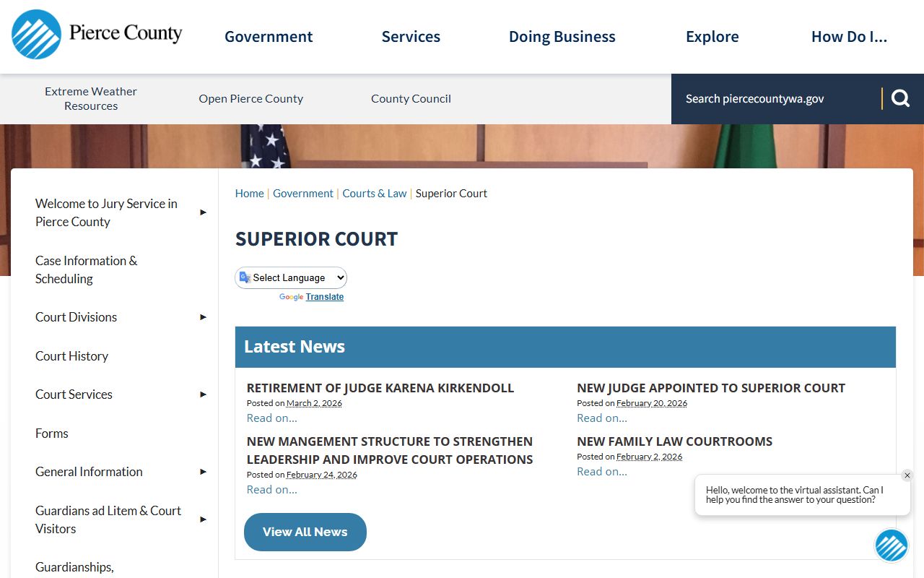
Task: Open the Doing Business menu
Action: [x=562, y=37]
